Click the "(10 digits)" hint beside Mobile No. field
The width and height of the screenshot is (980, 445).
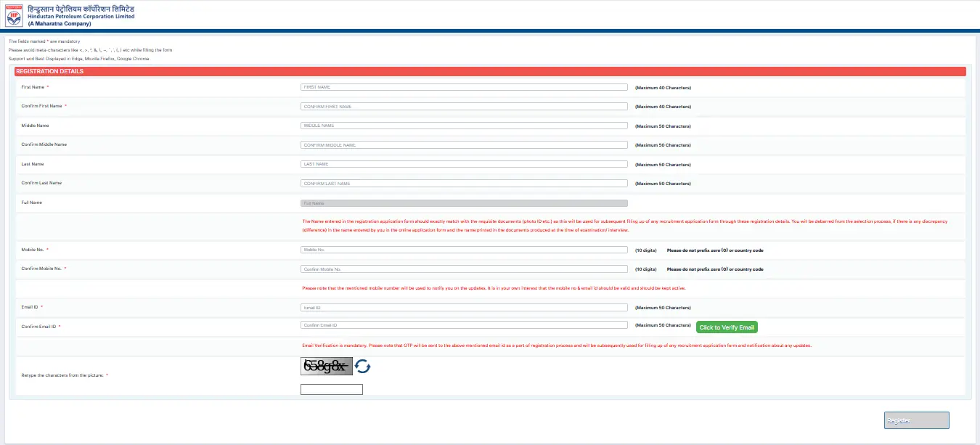tap(646, 250)
